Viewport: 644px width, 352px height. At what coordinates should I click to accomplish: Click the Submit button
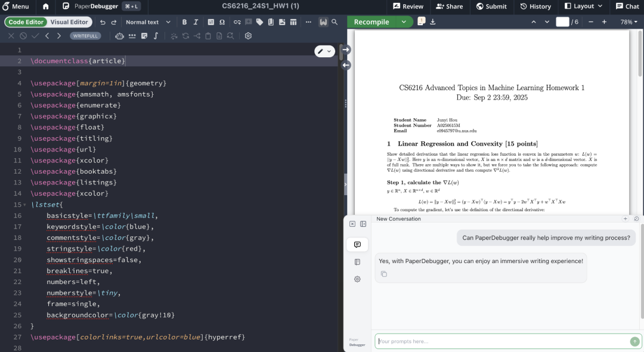click(x=491, y=7)
